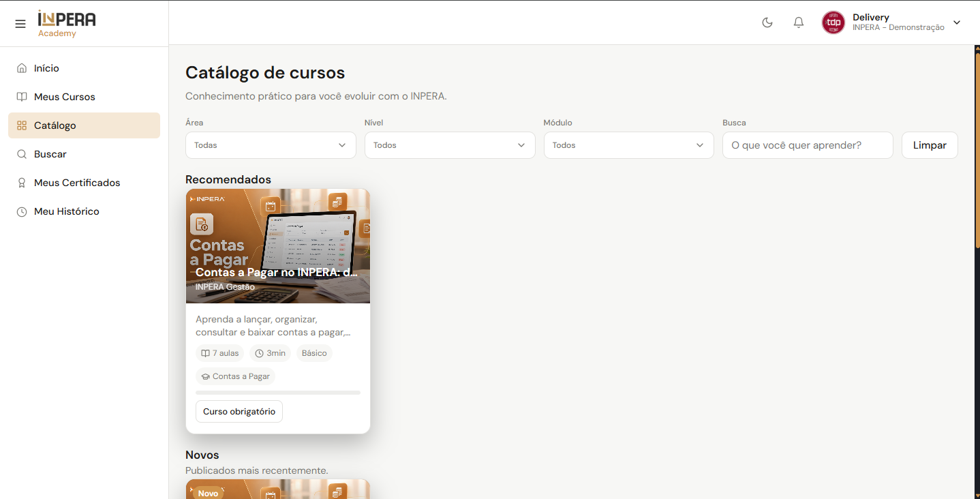
Task: Click the Limpar button
Action: 930,145
